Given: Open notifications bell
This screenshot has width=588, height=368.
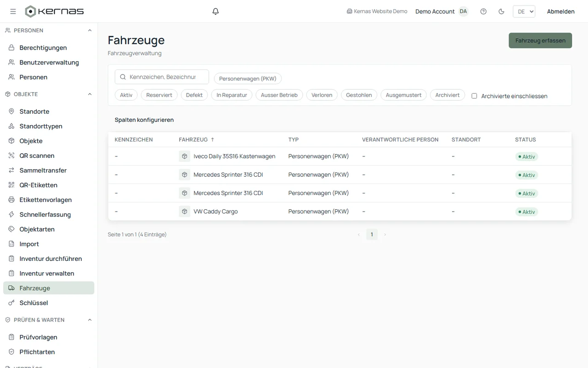Looking at the screenshot, I should click(215, 11).
